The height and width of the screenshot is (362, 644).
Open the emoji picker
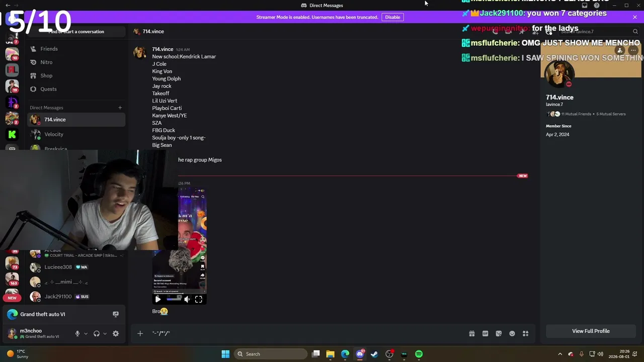(x=512, y=333)
